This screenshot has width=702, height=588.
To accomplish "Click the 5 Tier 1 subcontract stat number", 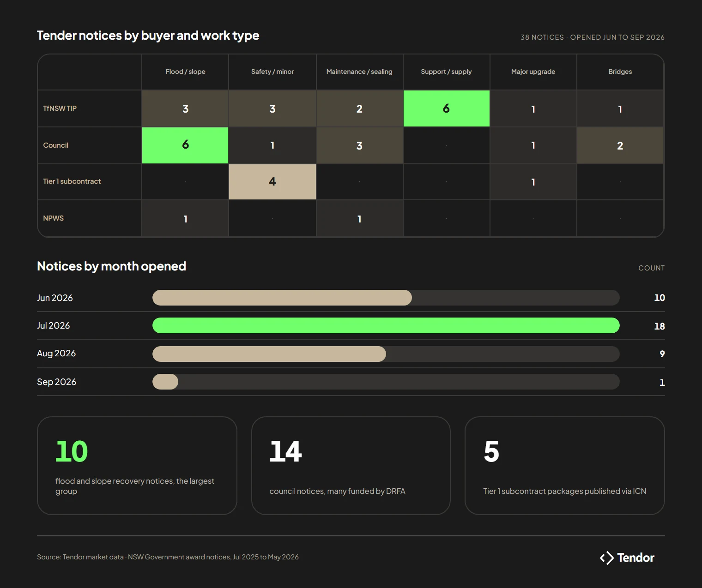I will (491, 451).
